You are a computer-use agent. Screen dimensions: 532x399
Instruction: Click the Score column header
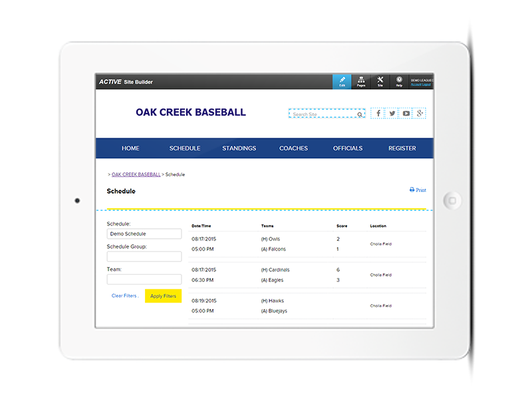coord(342,226)
